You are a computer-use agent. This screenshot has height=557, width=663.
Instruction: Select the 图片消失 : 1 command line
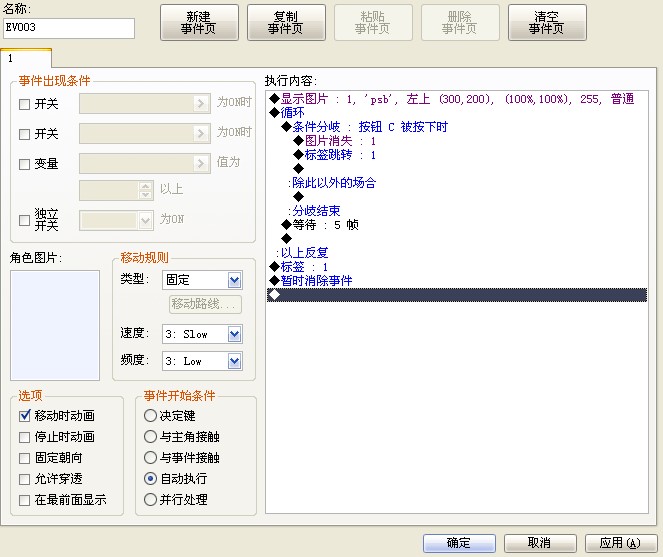(x=457, y=141)
